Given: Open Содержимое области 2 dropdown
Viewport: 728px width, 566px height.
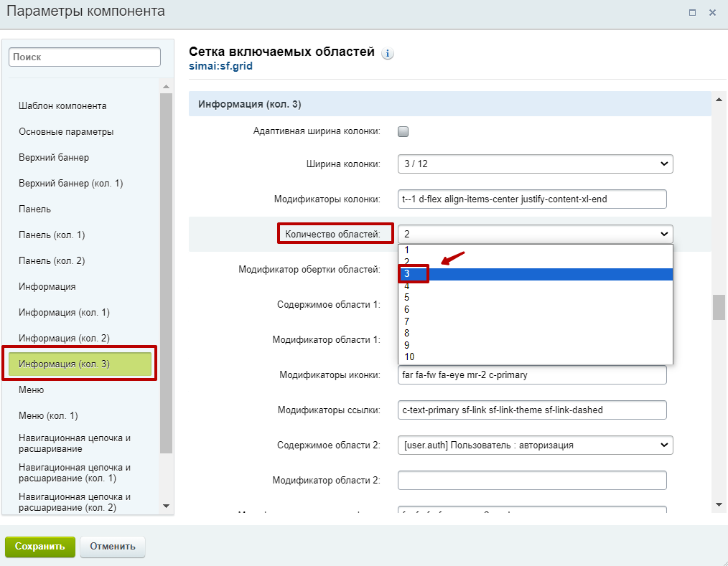Looking at the screenshot, I should [x=535, y=445].
